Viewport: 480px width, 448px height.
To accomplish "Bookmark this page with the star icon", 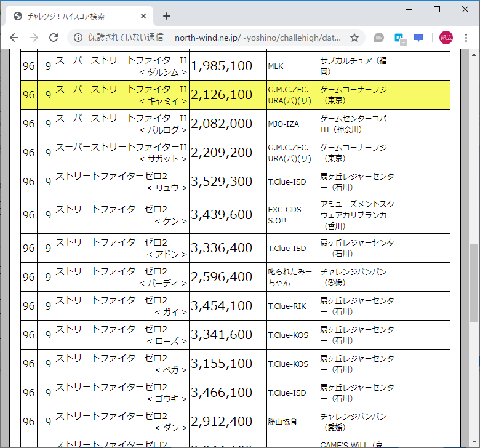I will pyautogui.click(x=354, y=38).
